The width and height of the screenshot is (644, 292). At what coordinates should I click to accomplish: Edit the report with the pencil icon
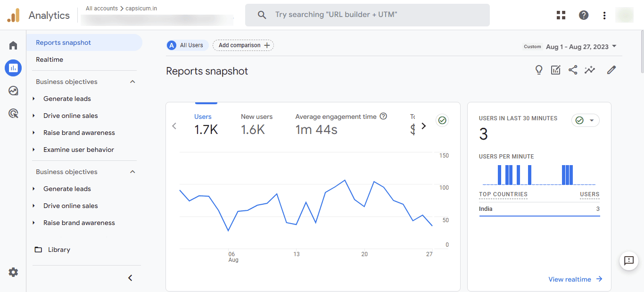[x=611, y=69]
